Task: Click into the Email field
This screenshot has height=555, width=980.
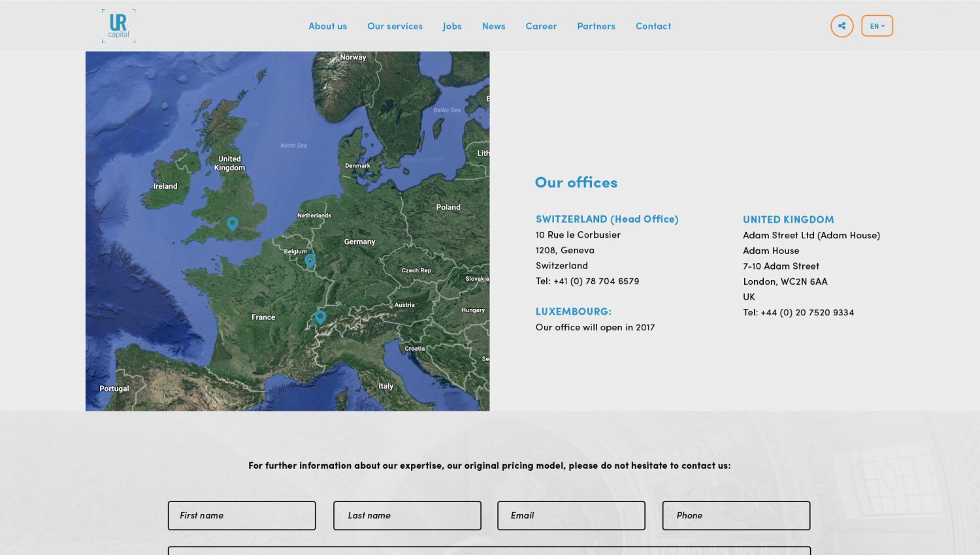Action: (x=571, y=516)
